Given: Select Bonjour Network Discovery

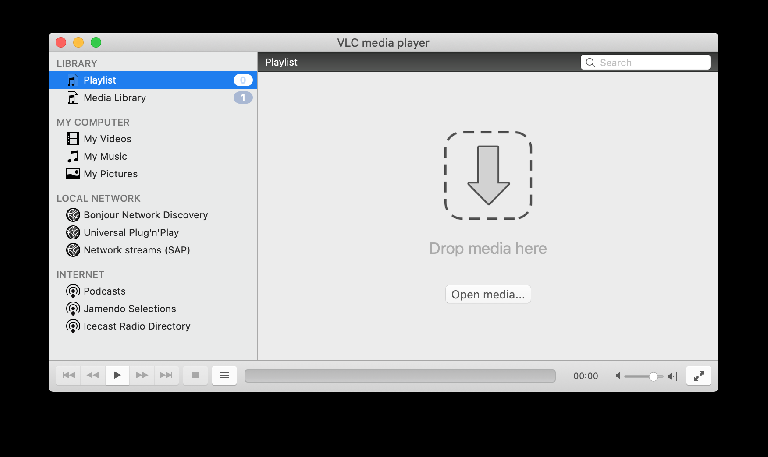Looking at the screenshot, I should [x=153, y=215].
